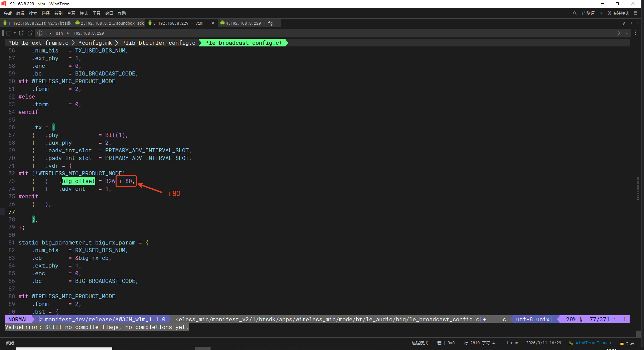Click the toolbar drag handle grip
This screenshot has height=350, width=644.
tap(3, 33)
